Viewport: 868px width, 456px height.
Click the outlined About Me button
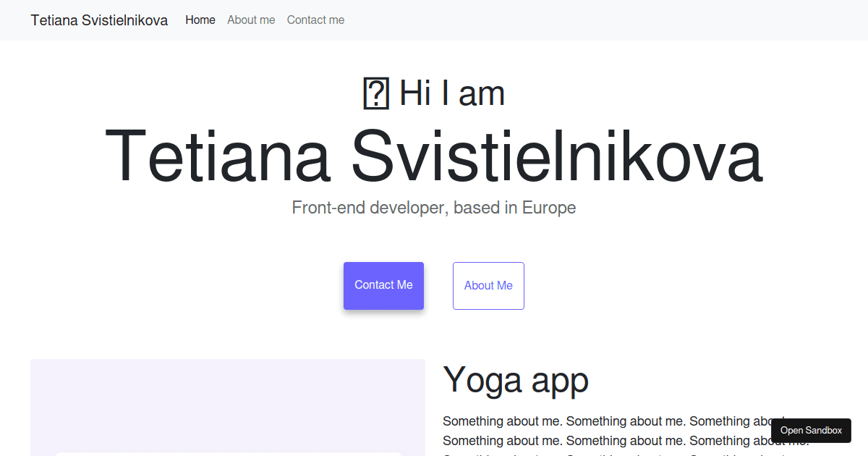point(488,285)
